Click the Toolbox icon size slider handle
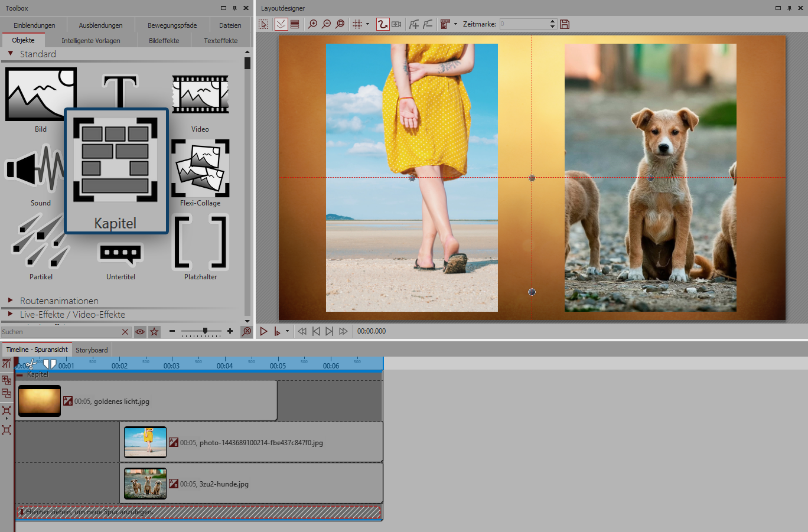 [x=205, y=331]
